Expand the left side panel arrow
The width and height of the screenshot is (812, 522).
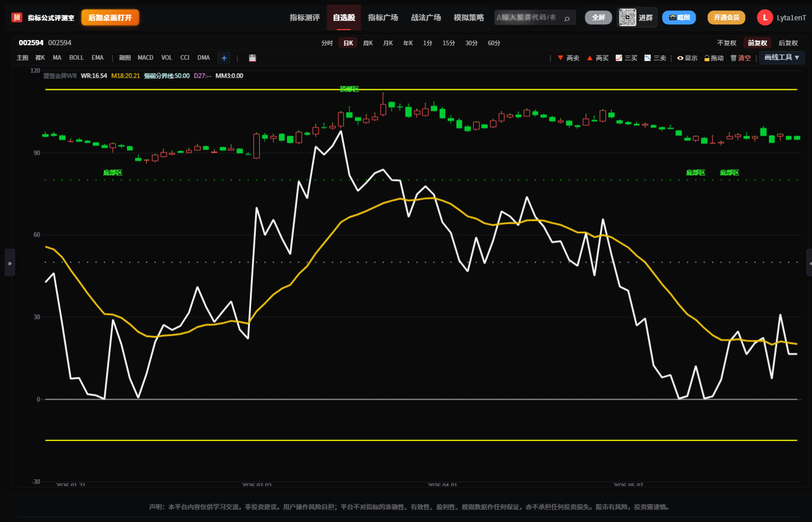(x=9, y=263)
